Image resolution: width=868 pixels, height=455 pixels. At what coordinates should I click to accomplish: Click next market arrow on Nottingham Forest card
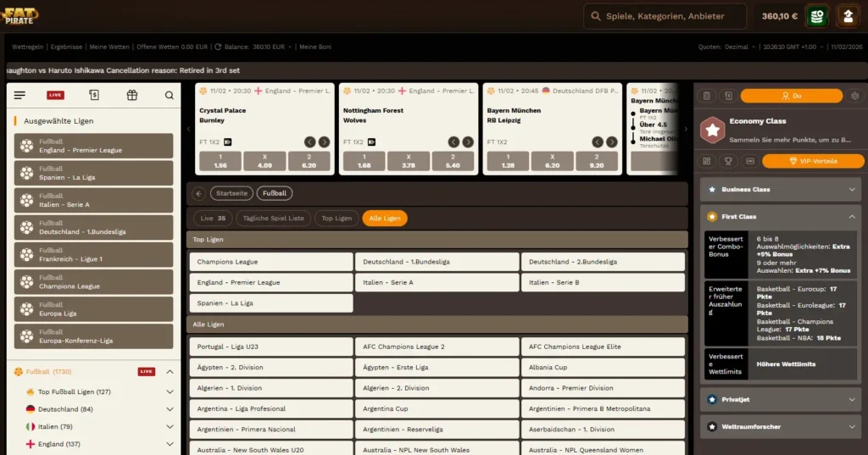click(468, 142)
